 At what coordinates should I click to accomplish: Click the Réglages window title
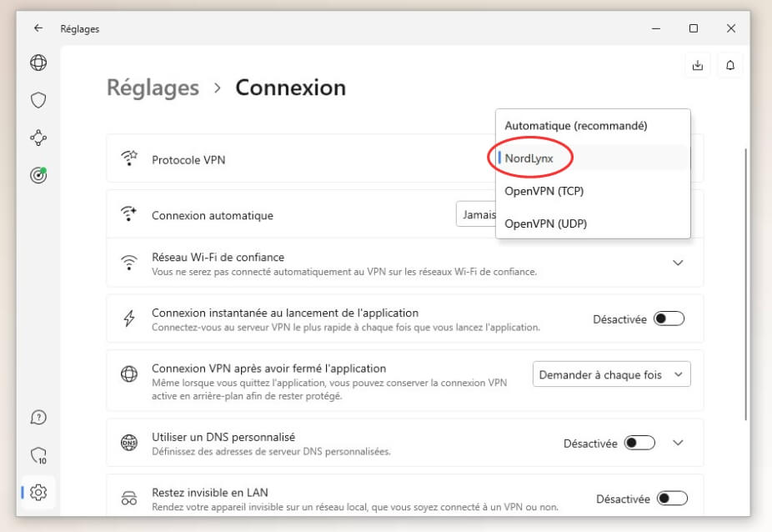click(x=80, y=29)
